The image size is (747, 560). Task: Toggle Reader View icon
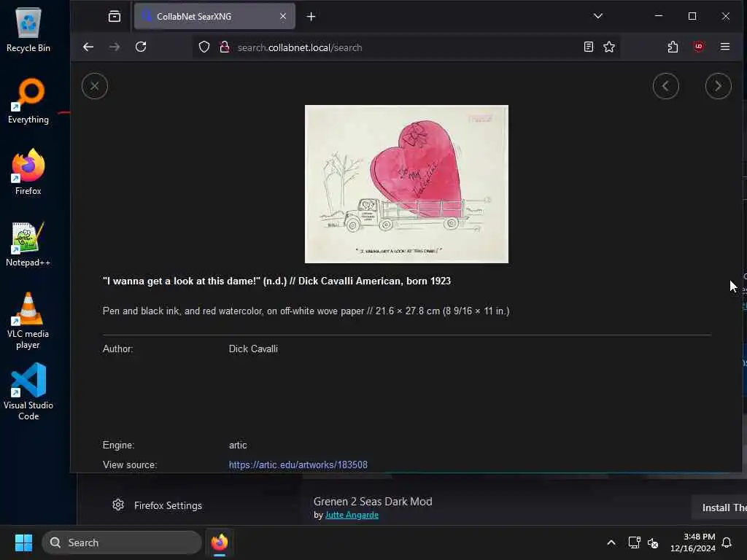point(589,47)
